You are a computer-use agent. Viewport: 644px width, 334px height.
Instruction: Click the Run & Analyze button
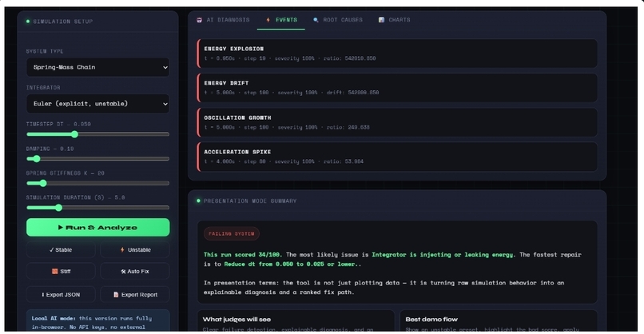coord(97,227)
